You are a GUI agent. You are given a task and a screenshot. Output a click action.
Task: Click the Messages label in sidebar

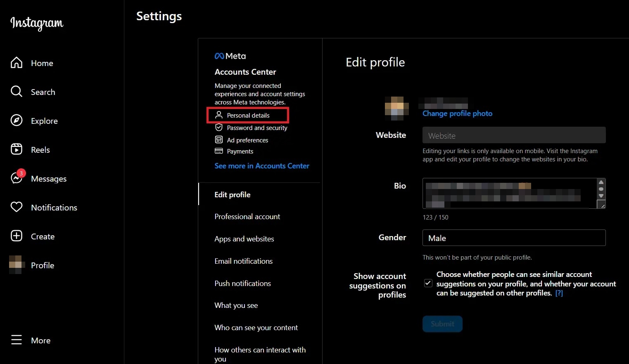49,179
